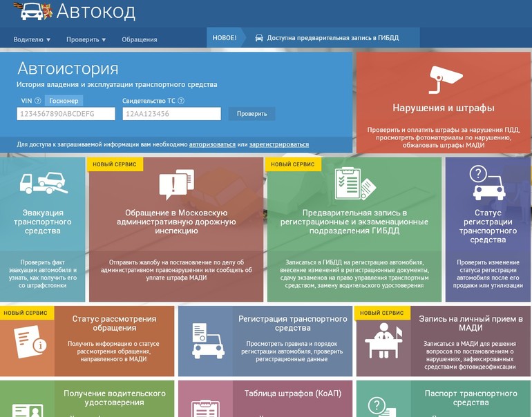The height and width of the screenshot is (417, 532).
Task: Click the document info icon in Статус рассмотрения обращения
Action: (30, 342)
